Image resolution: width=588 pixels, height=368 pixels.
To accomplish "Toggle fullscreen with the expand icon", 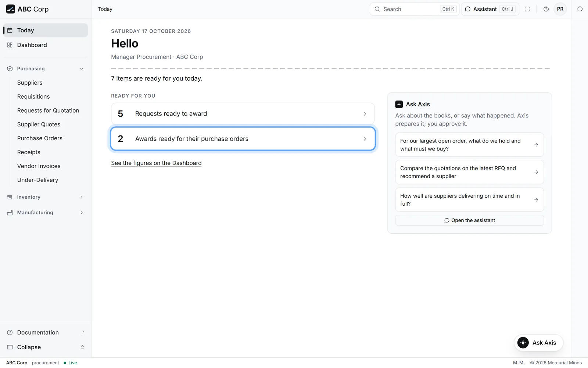I will pyautogui.click(x=527, y=9).
